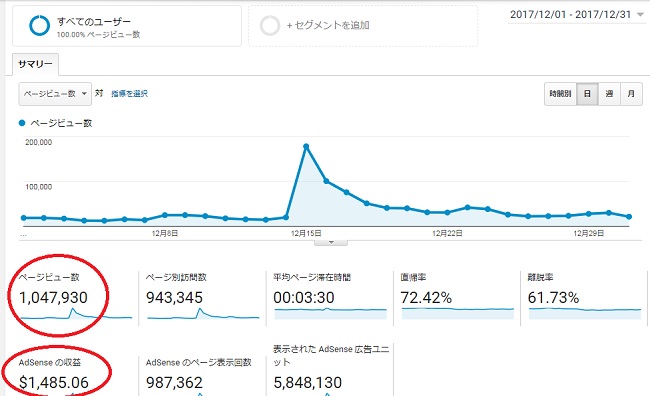Select the 離脱率 61.73% metric tile

pyautogui.click(x=584, y=297)
